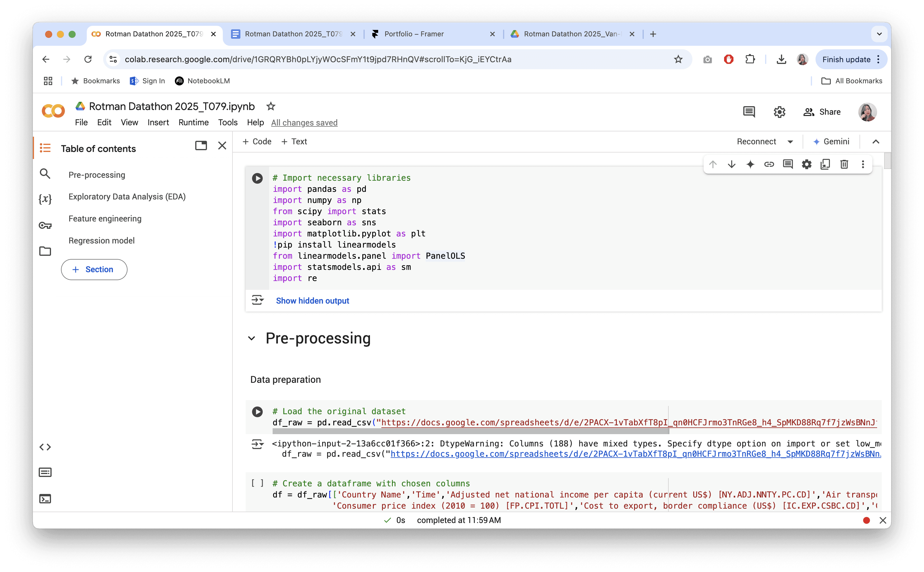Click the Share button
Image resolution: width=924 pixels, height=572 pixels.
pos(822,112)
